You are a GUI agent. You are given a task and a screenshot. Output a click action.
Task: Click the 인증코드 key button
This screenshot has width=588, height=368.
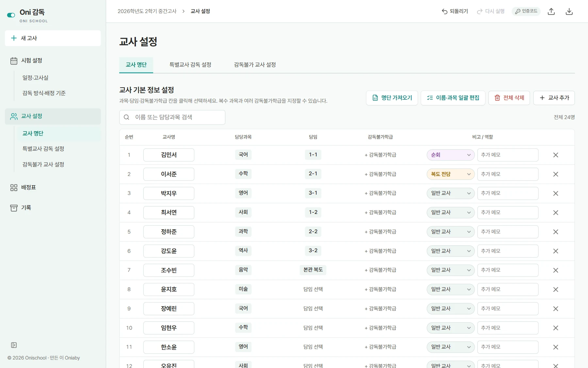tap(526, 11)
